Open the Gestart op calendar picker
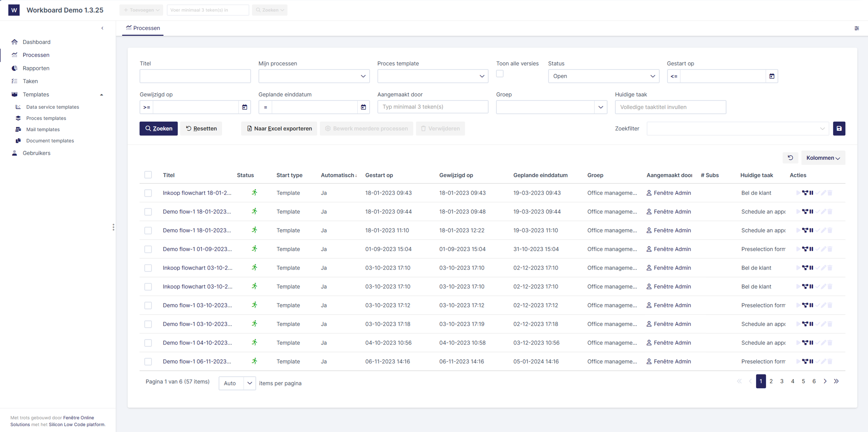 pos(772,76)
